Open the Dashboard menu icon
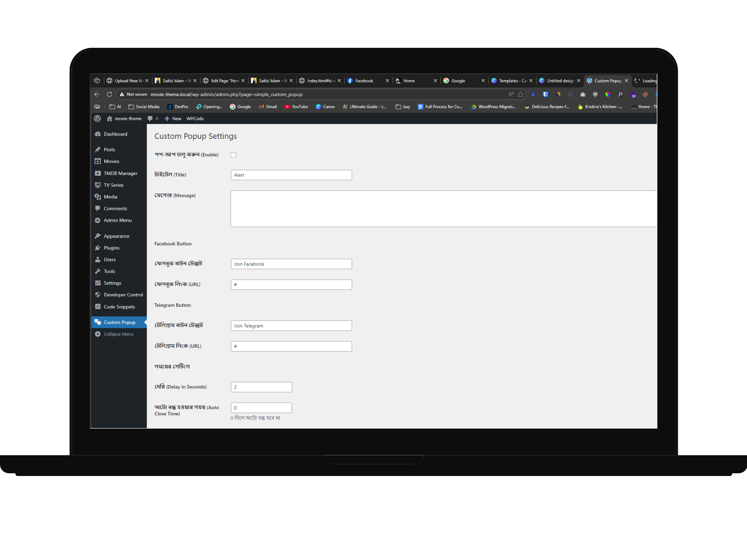Viewport: 747px width, 560px height. pyautogui.click(x=98, y=134)
